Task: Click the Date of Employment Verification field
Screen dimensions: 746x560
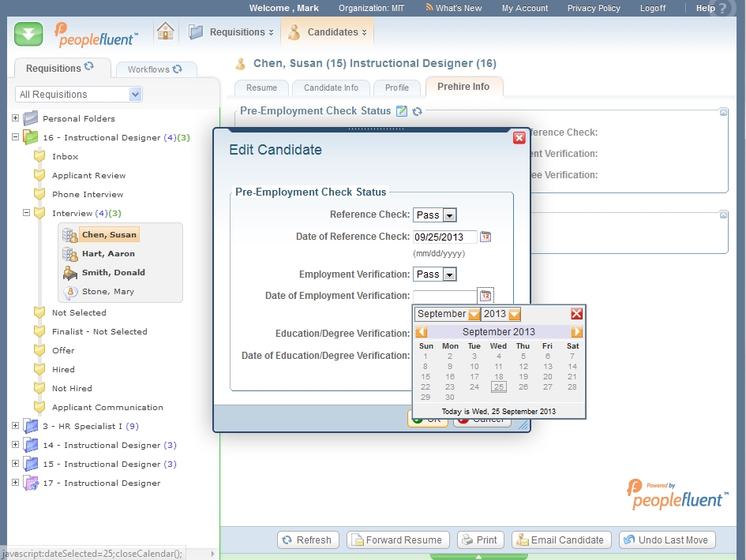Action: pyautogui.click(x=444, y=296)
